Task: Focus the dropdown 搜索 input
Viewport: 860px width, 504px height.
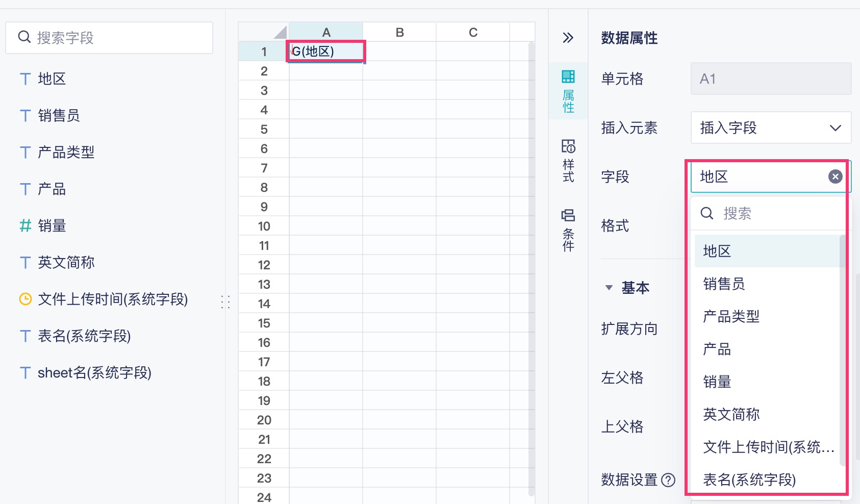Action: point(775,213)
